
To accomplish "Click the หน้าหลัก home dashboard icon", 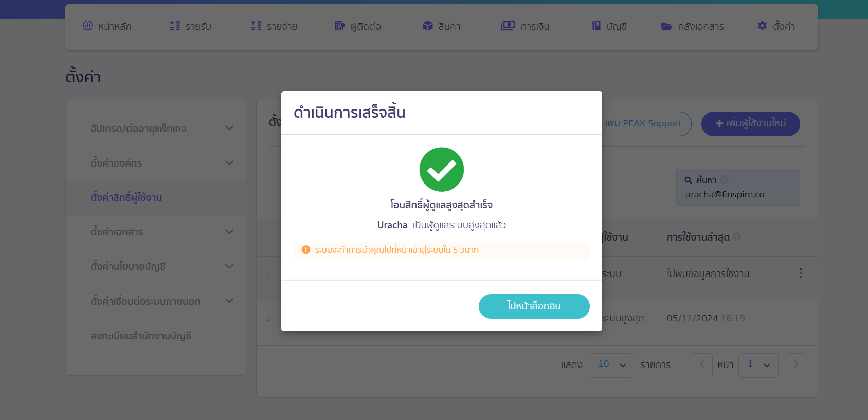I will [87, 26].
